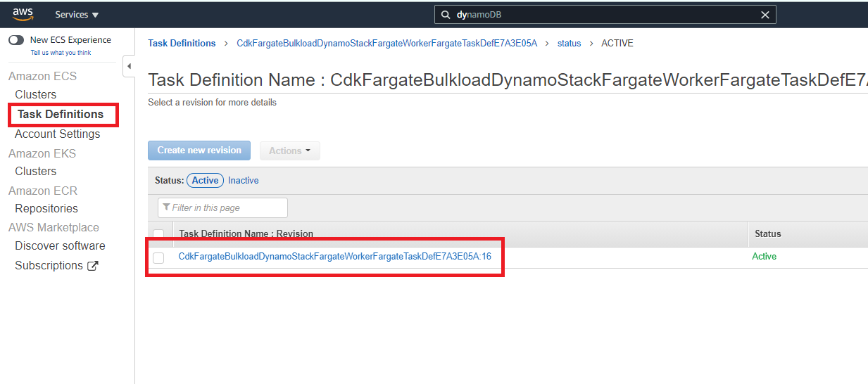
Task: Select the Active status filter
Action: 205,181
